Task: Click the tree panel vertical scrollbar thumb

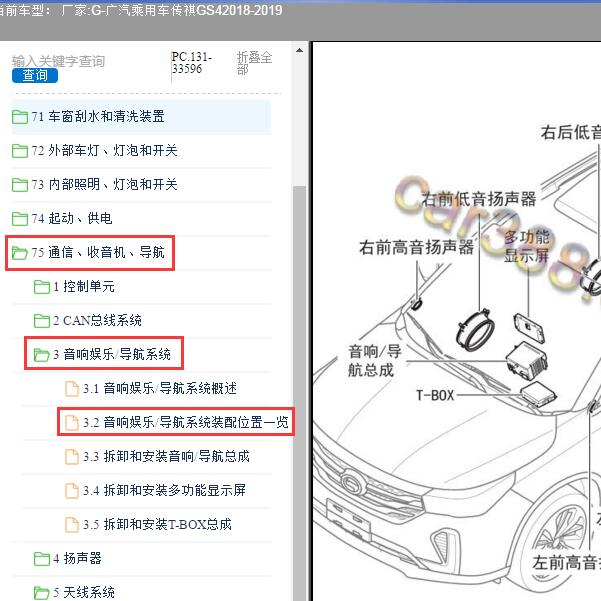Action: tap(299, 391)
